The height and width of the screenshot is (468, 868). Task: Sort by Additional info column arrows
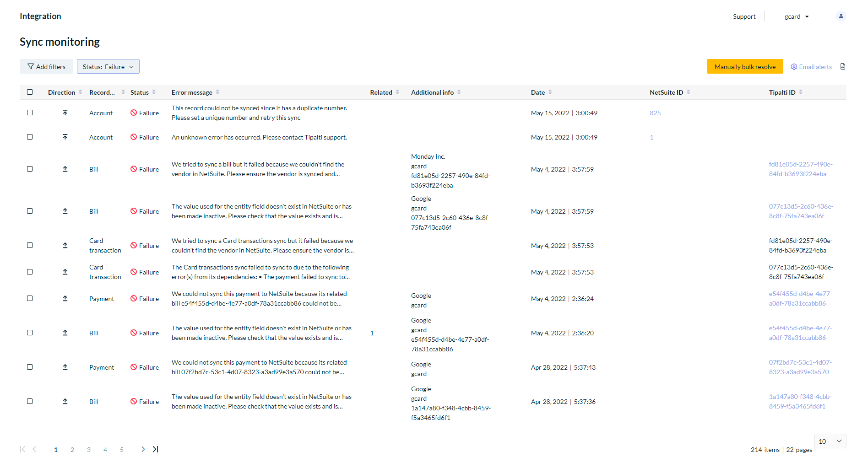tap(459, 92)
